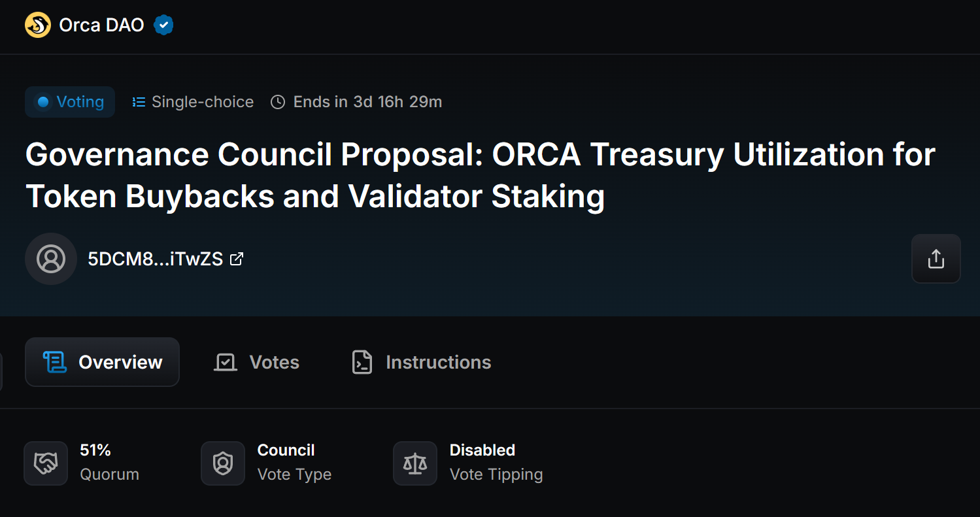Click the Disabled Vote Tipping label
This screenshot has height=517, width=980.
tap(482, 450)
